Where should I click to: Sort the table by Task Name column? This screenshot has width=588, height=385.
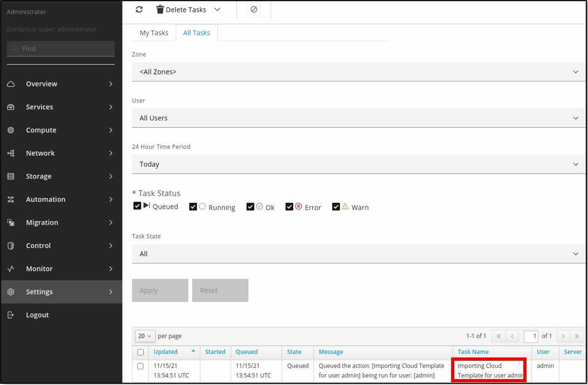pos(473,352)
